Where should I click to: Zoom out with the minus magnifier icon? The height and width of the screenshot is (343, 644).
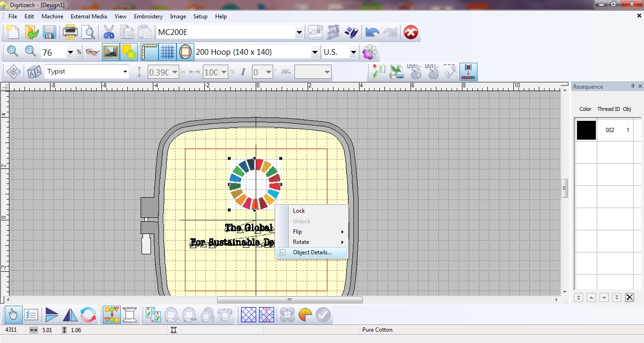coord(31,52)
